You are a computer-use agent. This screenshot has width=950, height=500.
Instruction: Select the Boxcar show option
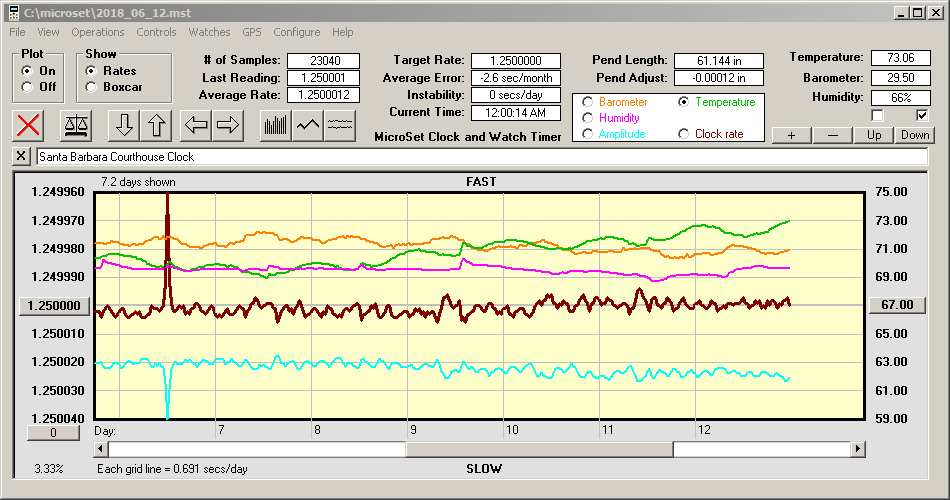click(92, 87)
